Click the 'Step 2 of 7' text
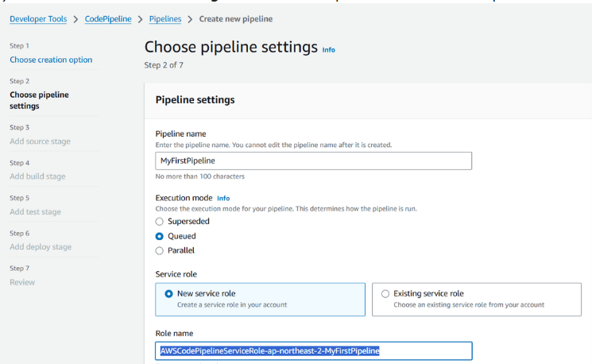Screen dimensions: 592x364 [x=164, y=65]
